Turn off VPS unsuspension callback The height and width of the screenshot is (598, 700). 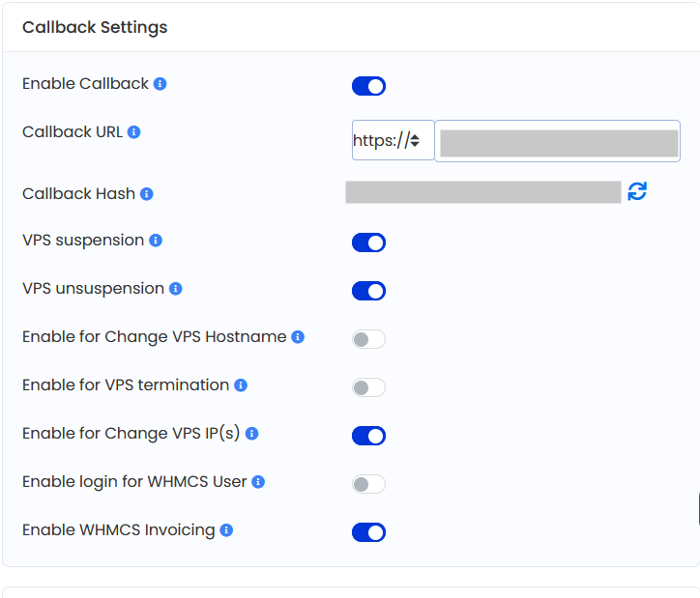(x=368, y=291)
